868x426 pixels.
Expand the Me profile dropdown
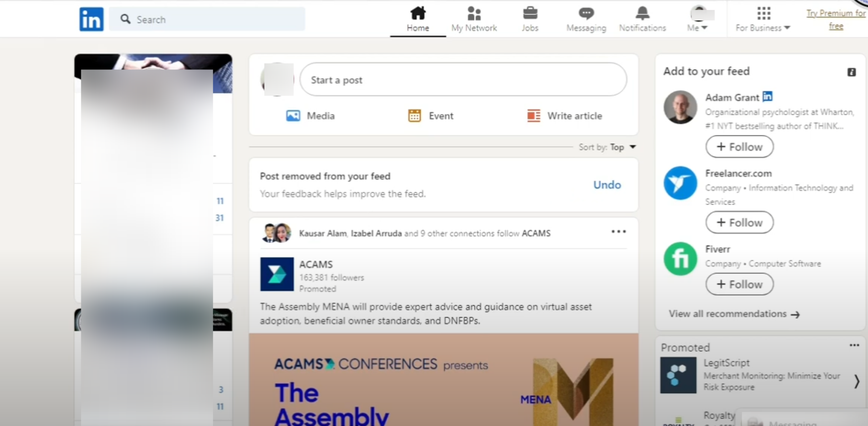click(x=698, y=19)
